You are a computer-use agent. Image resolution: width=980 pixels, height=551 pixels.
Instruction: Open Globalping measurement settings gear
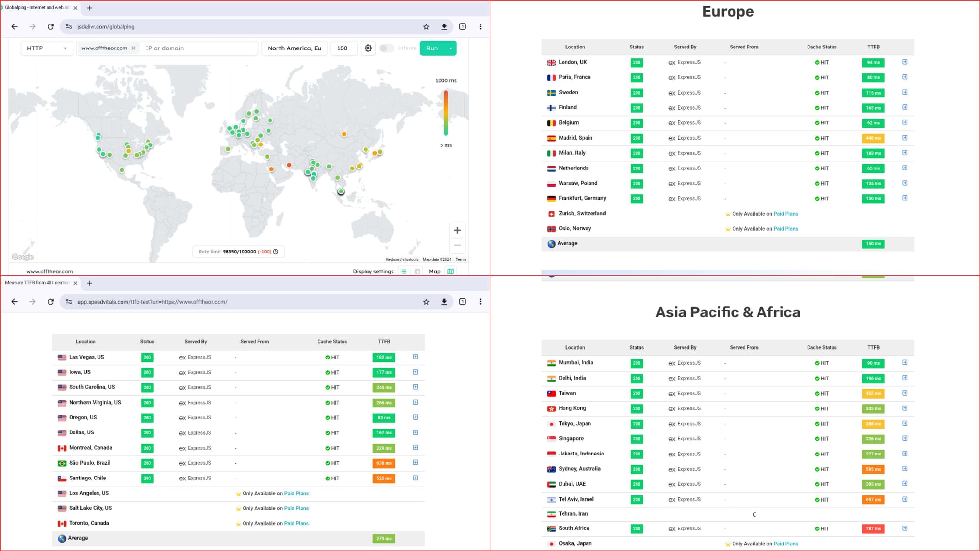368,48
